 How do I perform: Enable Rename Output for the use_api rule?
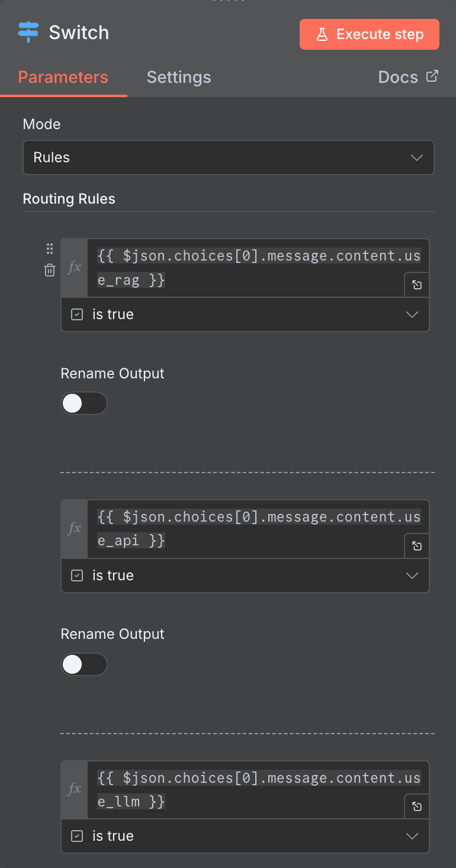pyautogui.click(x=84, y=664)
